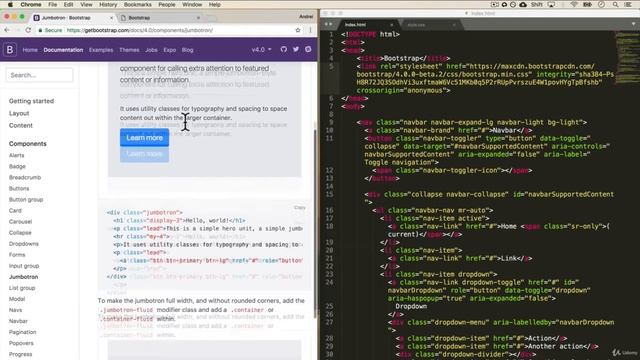The image size is (640, 360).
Task: Open Carousel component page
Action: pyautogui.click(x=20, y=222)
